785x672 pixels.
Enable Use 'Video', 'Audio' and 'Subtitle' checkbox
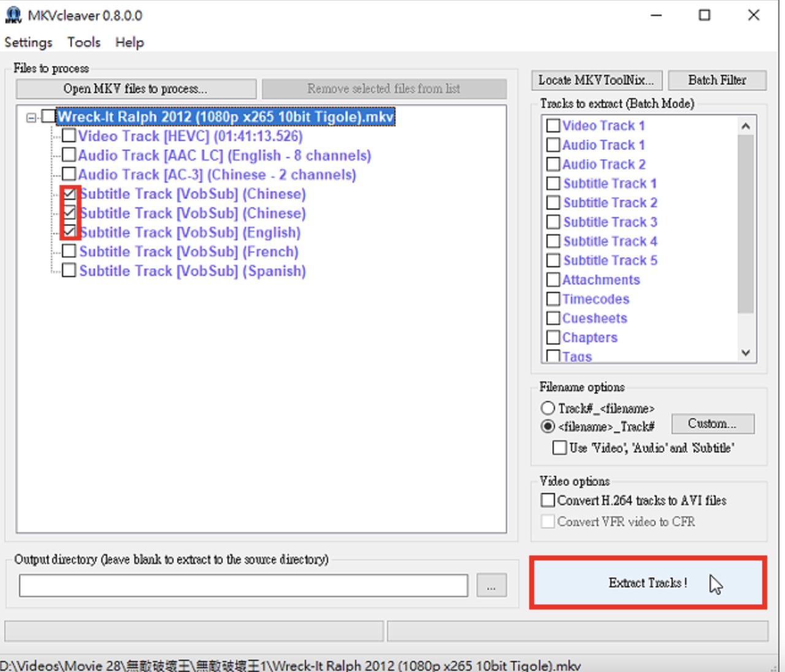(559, 448)
